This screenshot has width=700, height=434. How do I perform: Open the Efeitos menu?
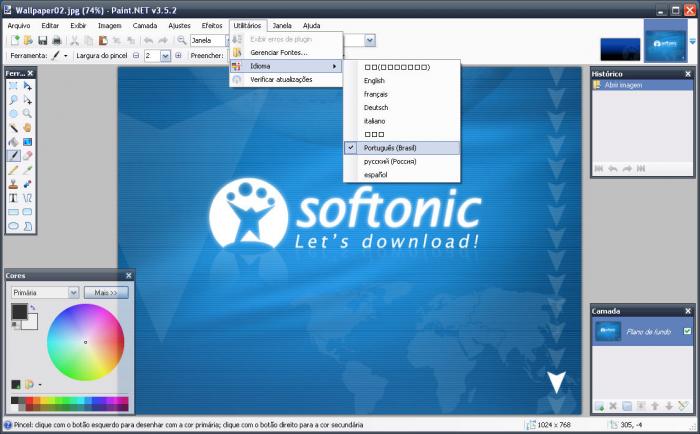(212, 24)
